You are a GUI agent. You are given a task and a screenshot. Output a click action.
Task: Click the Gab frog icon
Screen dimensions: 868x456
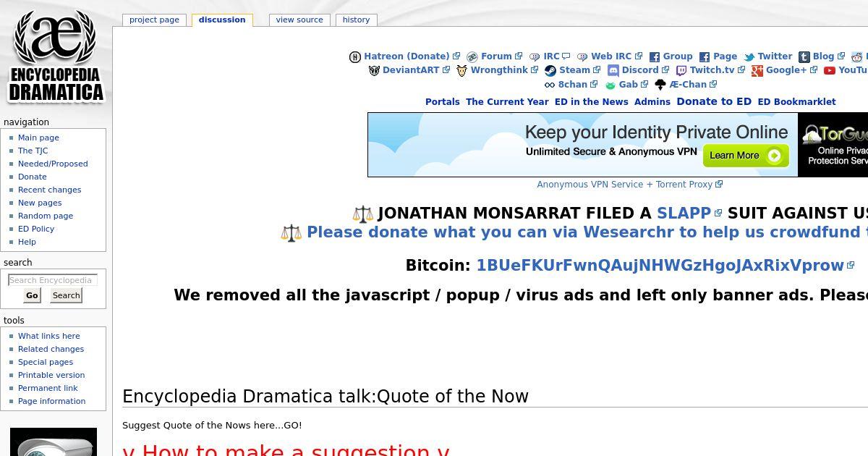pyautogui.click(x=610, y=85)
